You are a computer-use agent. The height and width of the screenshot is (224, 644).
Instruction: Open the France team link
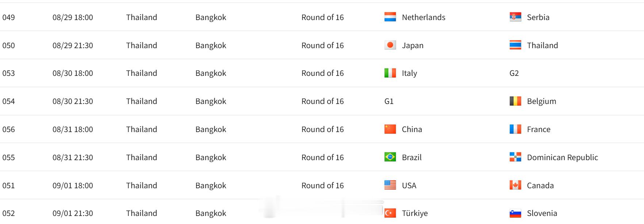538,129
